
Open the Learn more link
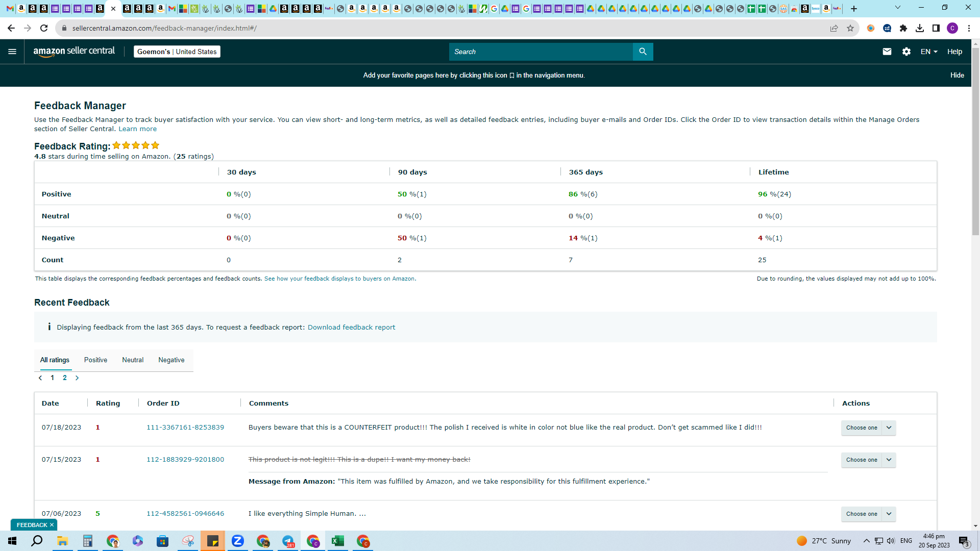click(x=138, y=129)
